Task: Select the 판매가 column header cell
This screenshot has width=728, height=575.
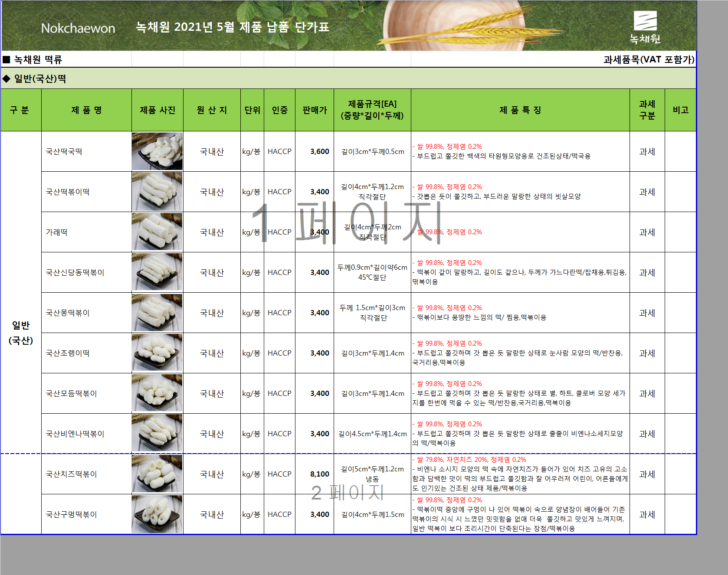Action: coord(315,110)
